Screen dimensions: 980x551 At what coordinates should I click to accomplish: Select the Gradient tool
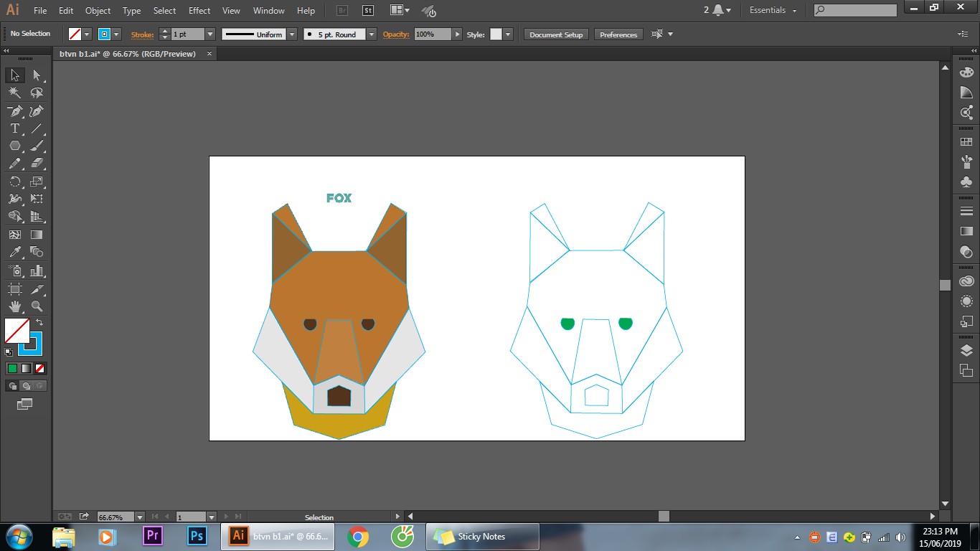pos(37,235)
